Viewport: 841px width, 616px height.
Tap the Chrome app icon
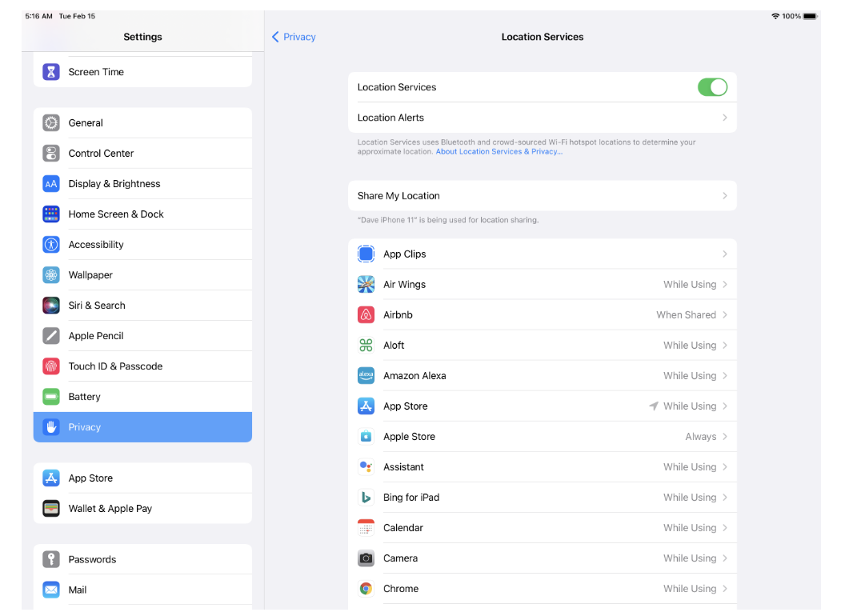pyautogui.click(x=366, y=589)
